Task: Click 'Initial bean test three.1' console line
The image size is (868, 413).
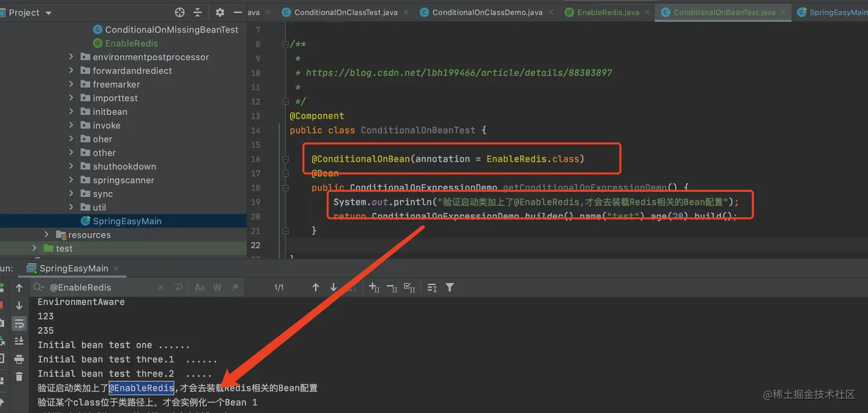Action: [x=127, y=360]
